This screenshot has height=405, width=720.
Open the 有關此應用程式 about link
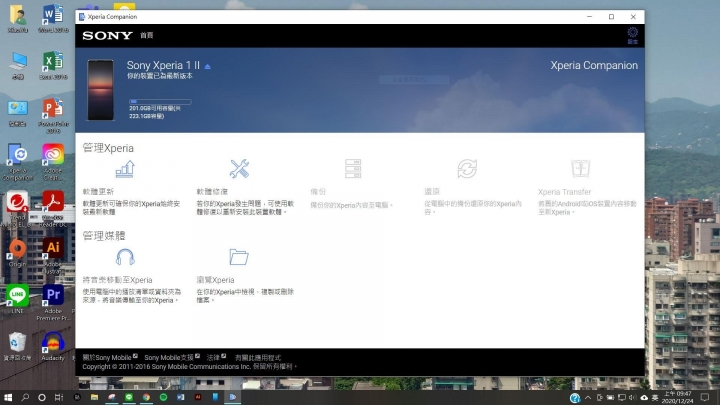click(x=258, y=357)
